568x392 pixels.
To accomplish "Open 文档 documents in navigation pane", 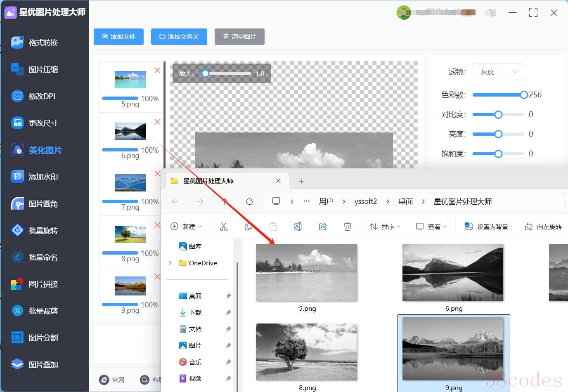I will coord(190,329).
